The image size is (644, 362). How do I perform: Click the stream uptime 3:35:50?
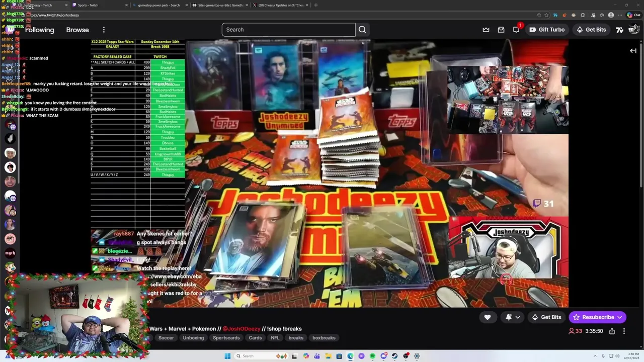click(x=594, y=331)
